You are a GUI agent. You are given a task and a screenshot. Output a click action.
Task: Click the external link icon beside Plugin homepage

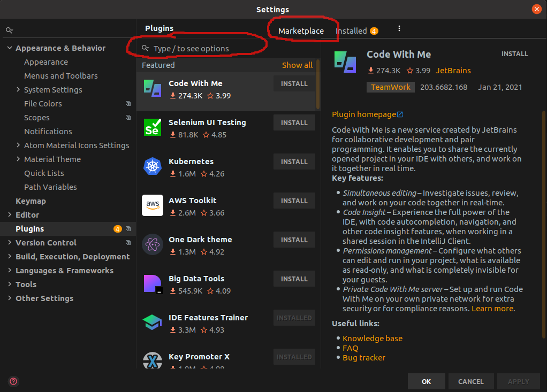400,114
